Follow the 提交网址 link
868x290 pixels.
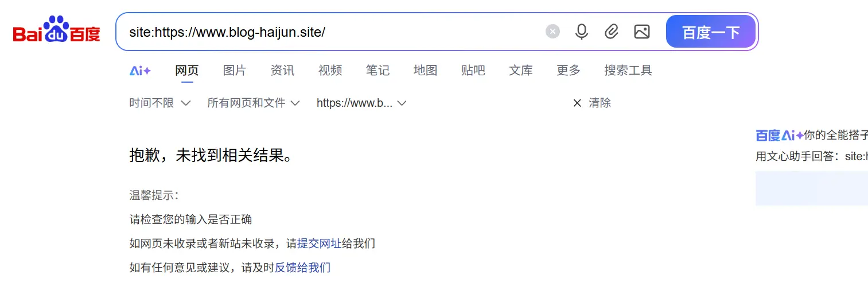319,243
